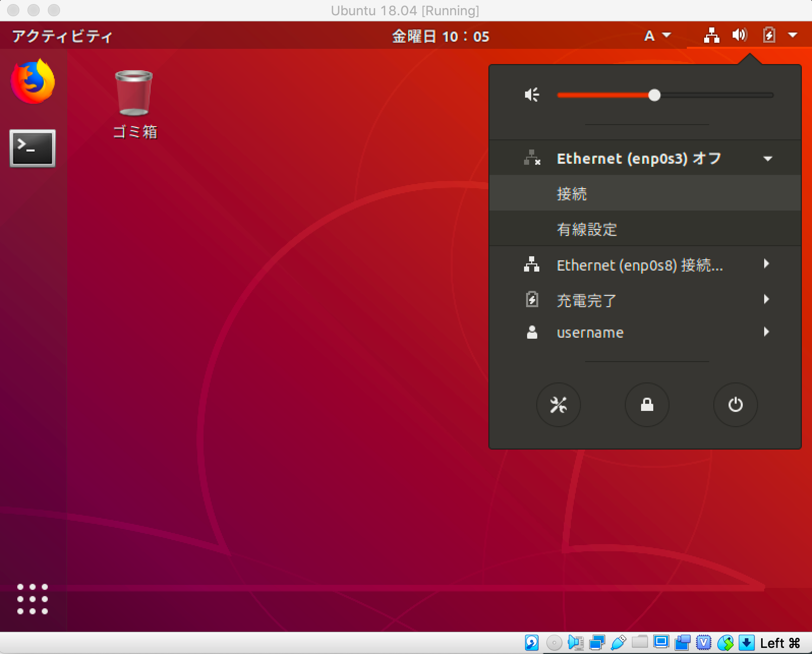
Task: Select 接続 to connect enp0s3
Action: pyautogui.click(x=645, y=193)
